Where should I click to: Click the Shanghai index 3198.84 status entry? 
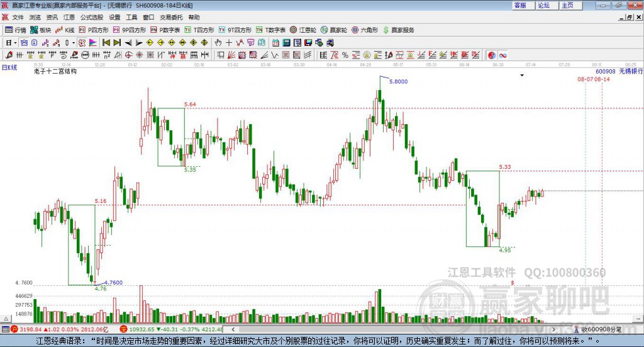tap(60, 329)
